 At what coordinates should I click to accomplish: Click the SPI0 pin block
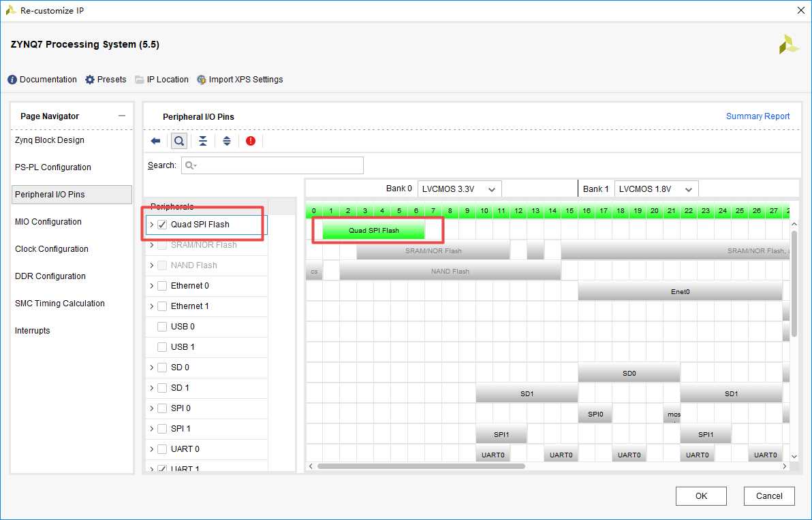(x=595, y=414)
